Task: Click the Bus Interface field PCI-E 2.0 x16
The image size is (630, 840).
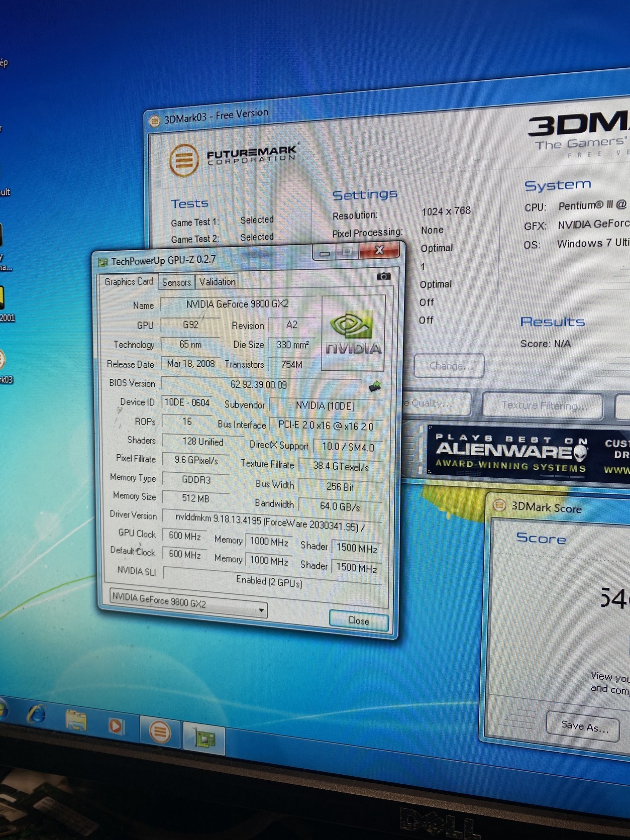Action: [x=326, y=426]
